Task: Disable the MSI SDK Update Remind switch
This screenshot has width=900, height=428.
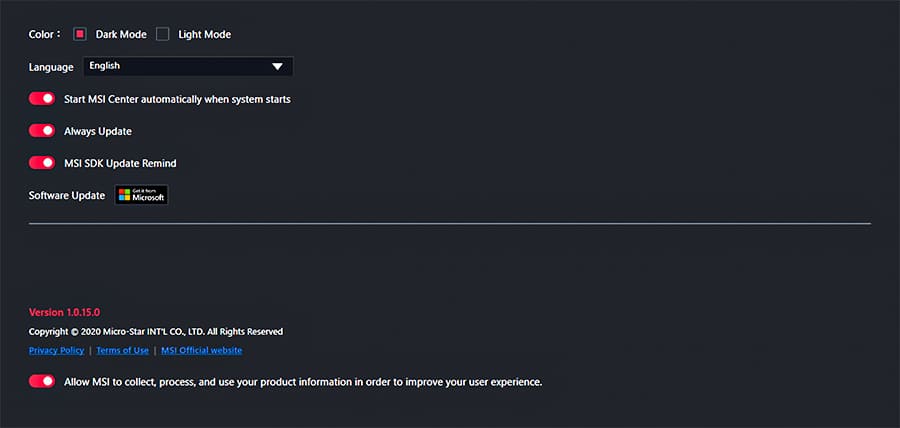Action: (x=42, y=163)
